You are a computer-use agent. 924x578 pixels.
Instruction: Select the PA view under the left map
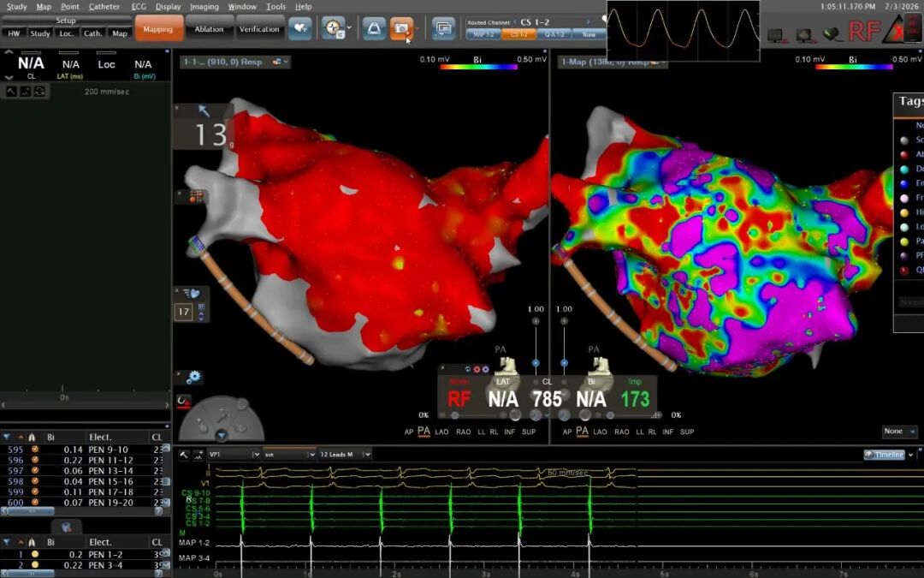(423, 431)
